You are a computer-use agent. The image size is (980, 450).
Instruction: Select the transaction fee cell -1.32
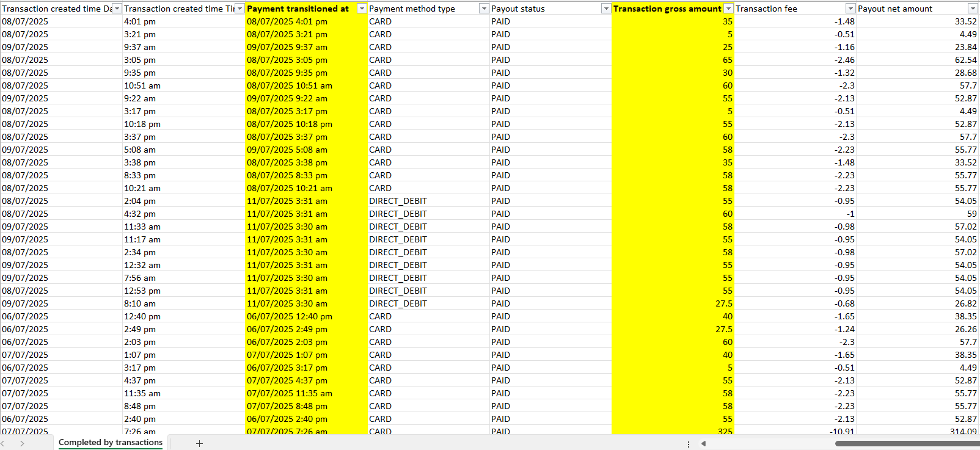coord(795,73)
